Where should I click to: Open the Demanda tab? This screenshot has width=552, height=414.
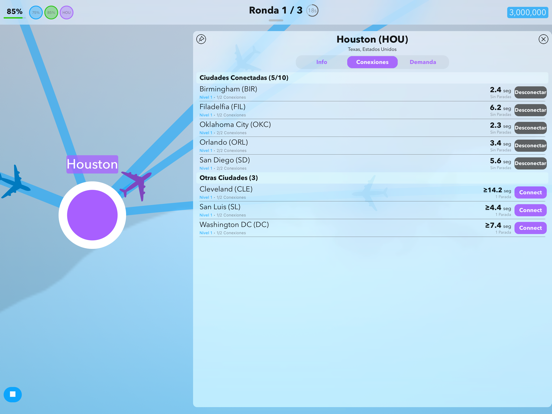pos(423,62)
